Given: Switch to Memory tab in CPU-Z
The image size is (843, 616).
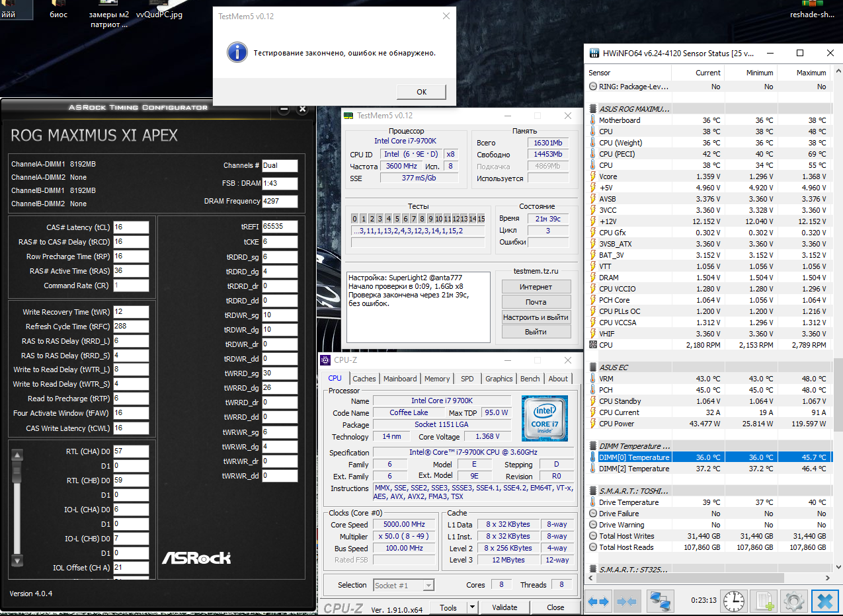Looking at the screenshot, I should point(437,379).
